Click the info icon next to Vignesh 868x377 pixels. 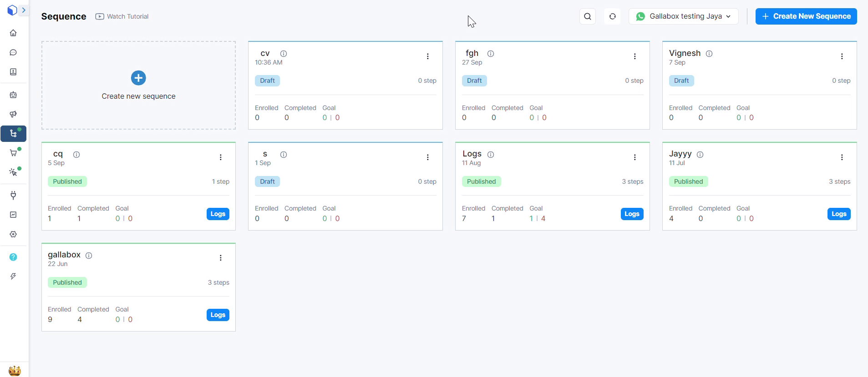[709, 54]
